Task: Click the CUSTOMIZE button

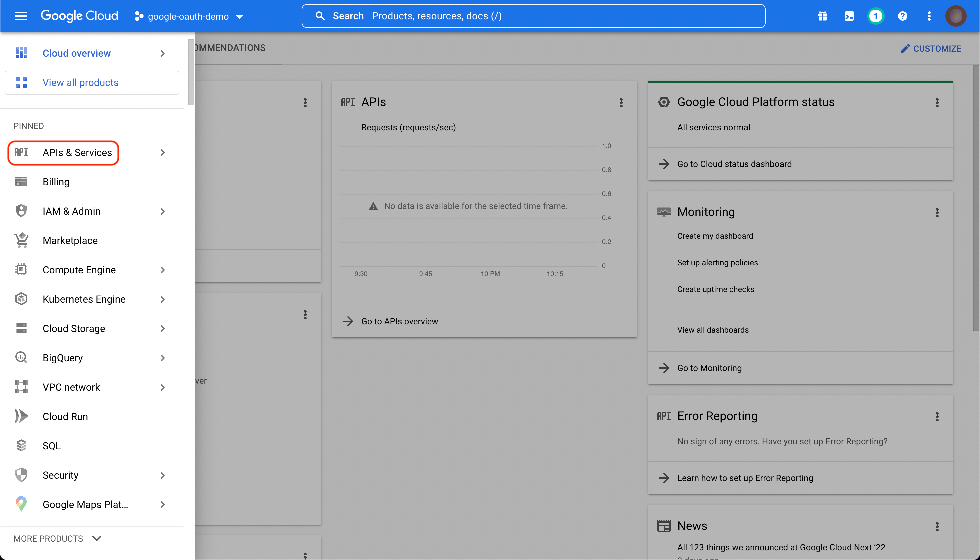Action: point(931,48)
